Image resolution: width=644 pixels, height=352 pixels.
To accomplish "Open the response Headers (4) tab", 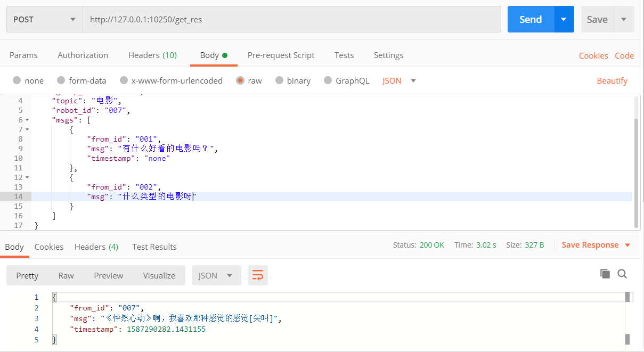I will point(96,247).
